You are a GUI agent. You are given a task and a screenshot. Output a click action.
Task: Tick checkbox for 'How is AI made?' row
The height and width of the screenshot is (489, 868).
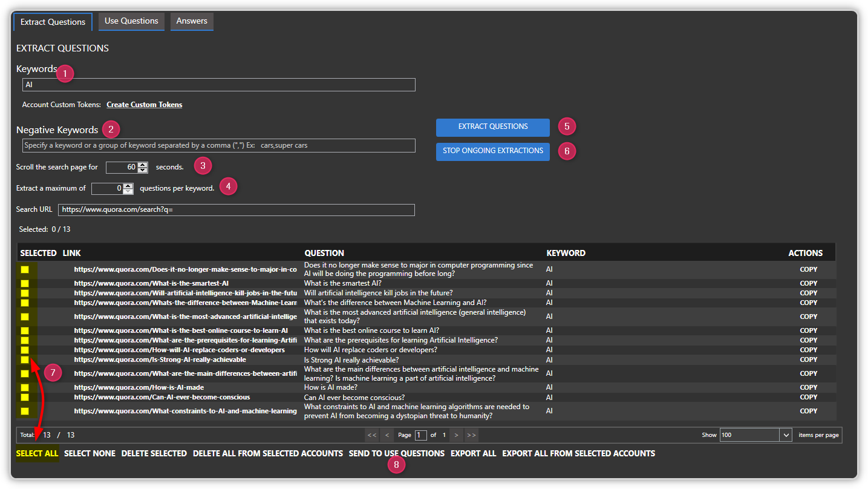coord(25,387)
